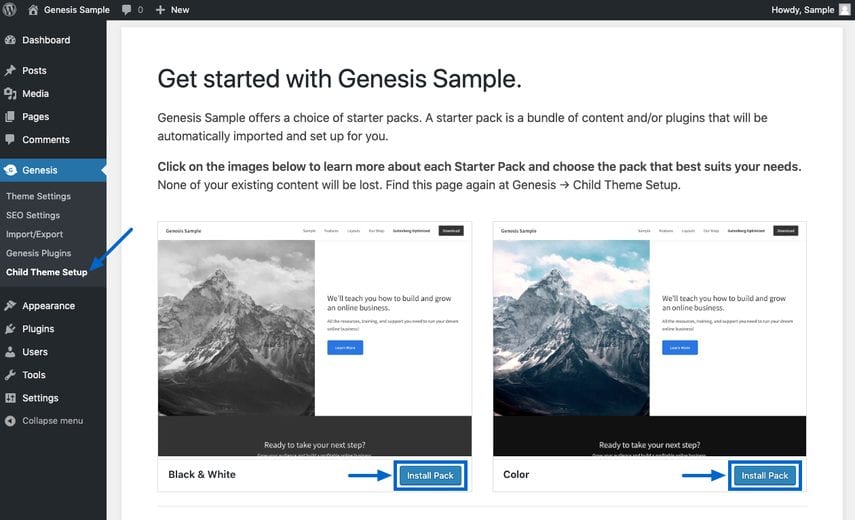The height and width of the screenshot is (520, 855).
Task: Select Child Theme Setup submenu item
Action: click(46, 272)
